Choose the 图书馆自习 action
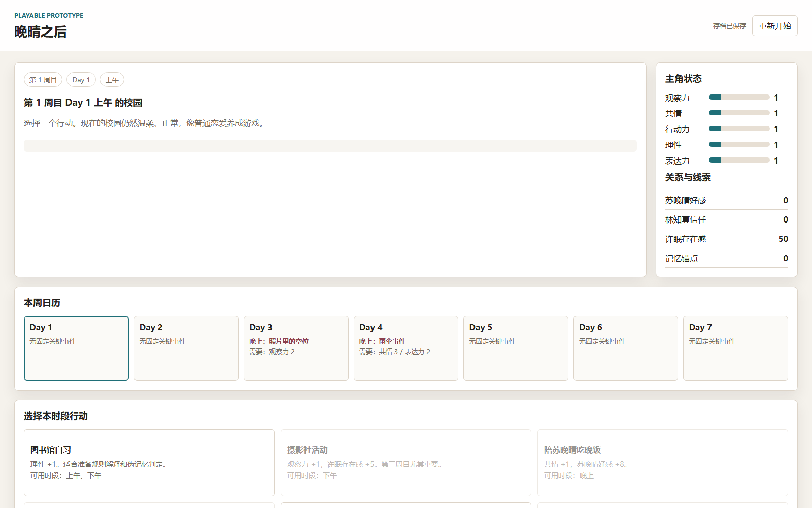812x508 pixels. 149,463
